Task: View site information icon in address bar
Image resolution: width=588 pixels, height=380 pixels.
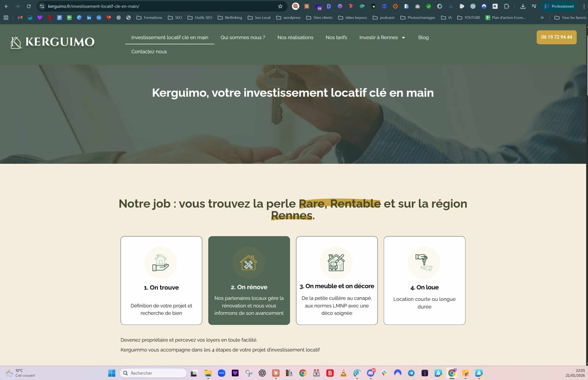Action: tap(42, 6)
